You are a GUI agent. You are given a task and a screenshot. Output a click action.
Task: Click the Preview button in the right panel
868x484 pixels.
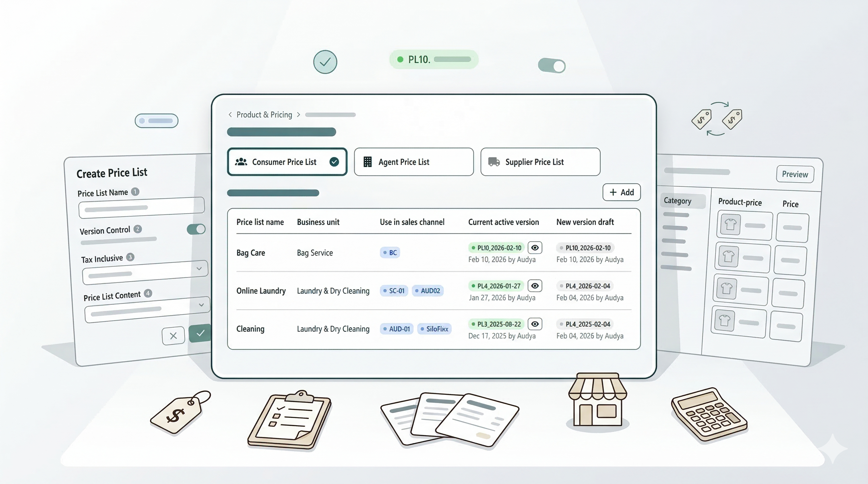pos(795,174)
